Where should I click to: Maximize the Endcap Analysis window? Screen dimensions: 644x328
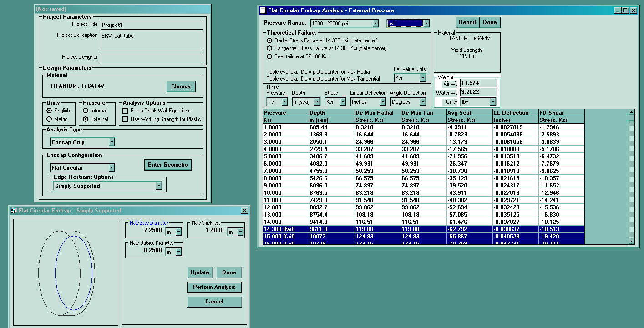625,10
